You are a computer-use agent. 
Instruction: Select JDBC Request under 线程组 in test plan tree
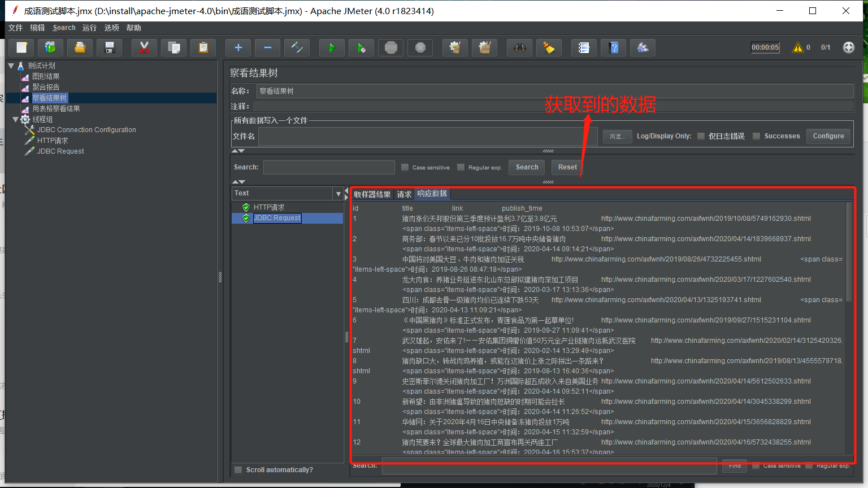point(60,151)
